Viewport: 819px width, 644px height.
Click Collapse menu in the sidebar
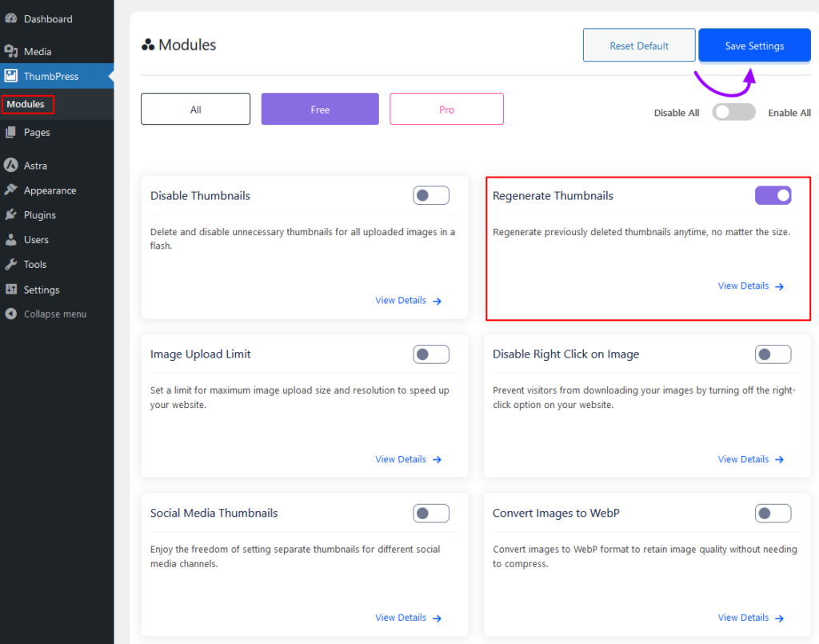click(57, 314)
